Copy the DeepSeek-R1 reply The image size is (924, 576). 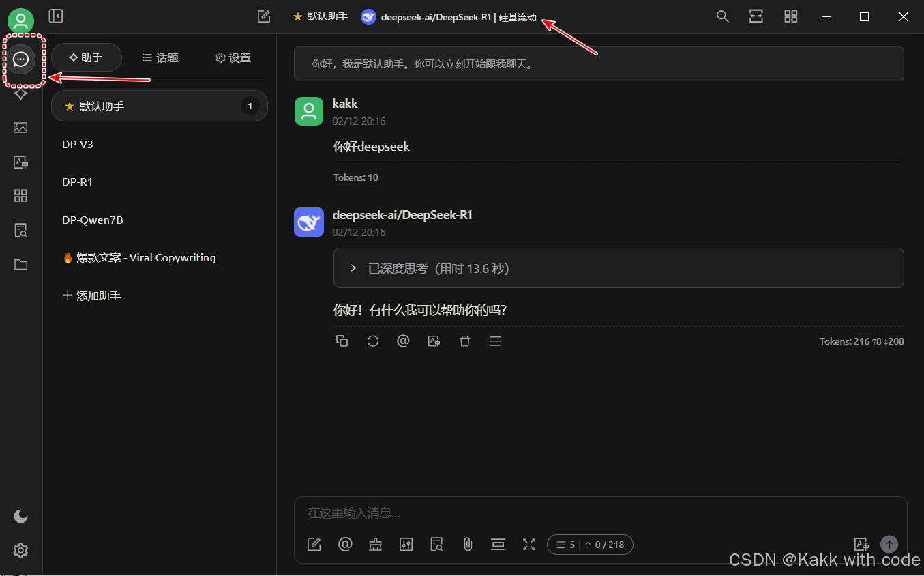(x=342, y=341)
